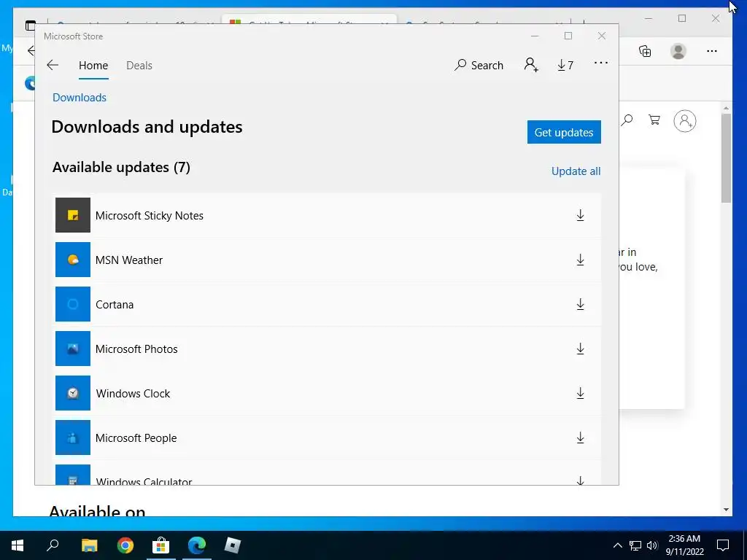Open taskbar search
Image resolution: width=747 pixels, height=560 pixels.
click(53, 545)
